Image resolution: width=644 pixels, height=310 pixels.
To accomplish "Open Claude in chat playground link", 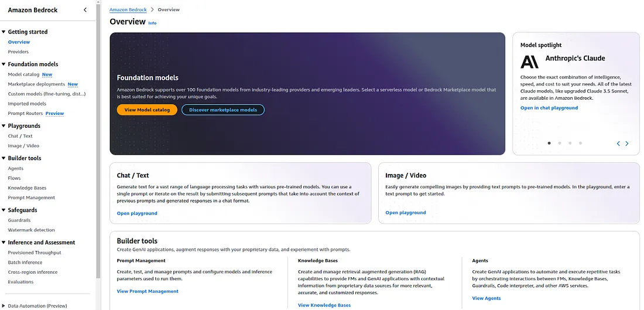I will tap(549, 108).
